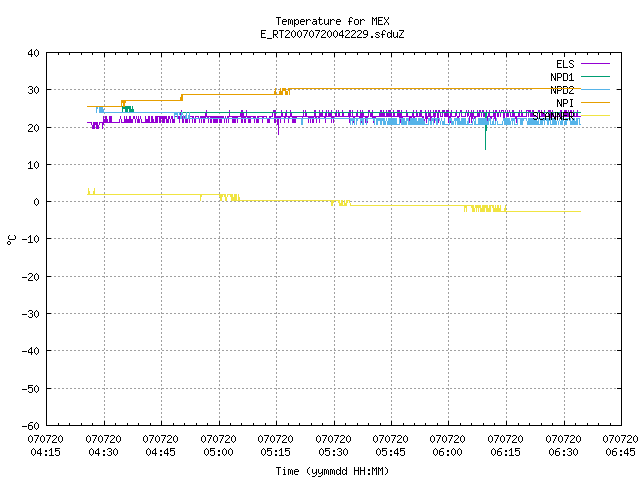Click the x-axis tick label 06:15

[506, 453]
